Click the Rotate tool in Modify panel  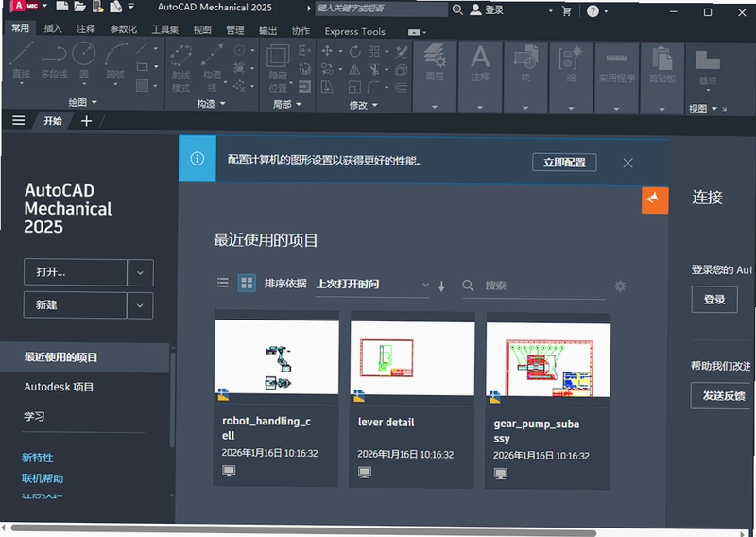(x=355, y=51)
